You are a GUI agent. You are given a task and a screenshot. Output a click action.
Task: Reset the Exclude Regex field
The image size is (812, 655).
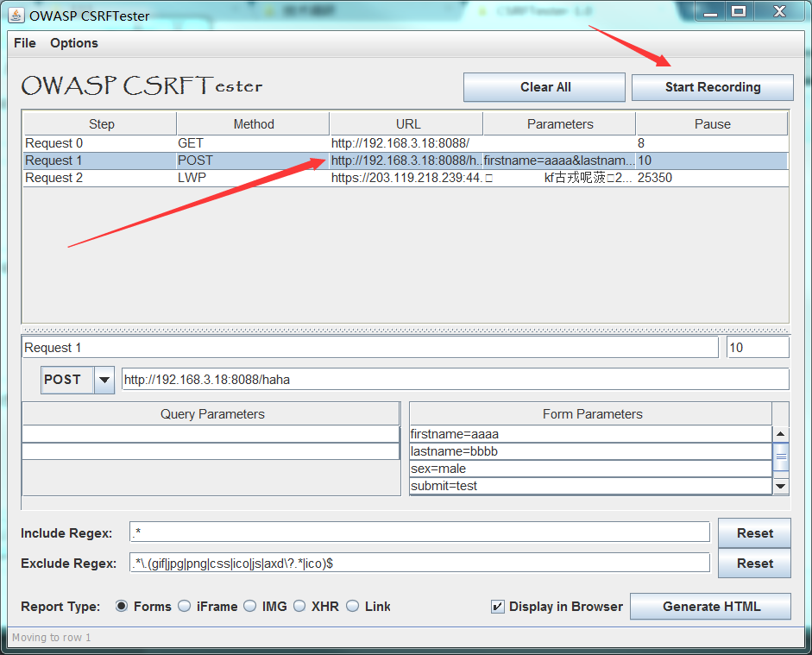(754, 563)
